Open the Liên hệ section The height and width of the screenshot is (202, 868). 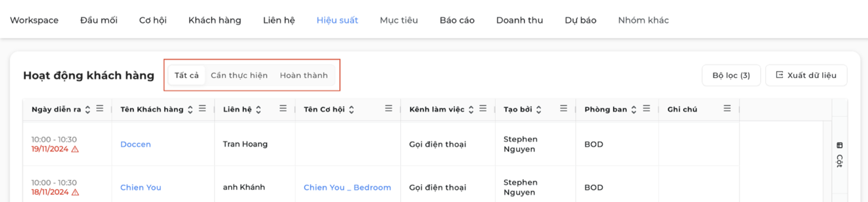tap(279, 20)
